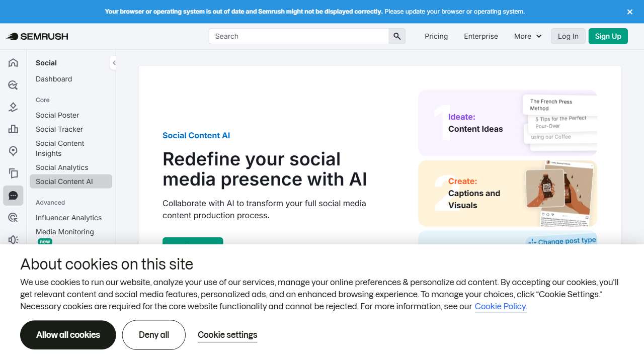
Task: Open Social Tracker from the sidebar
Action: tap(59, 129)
